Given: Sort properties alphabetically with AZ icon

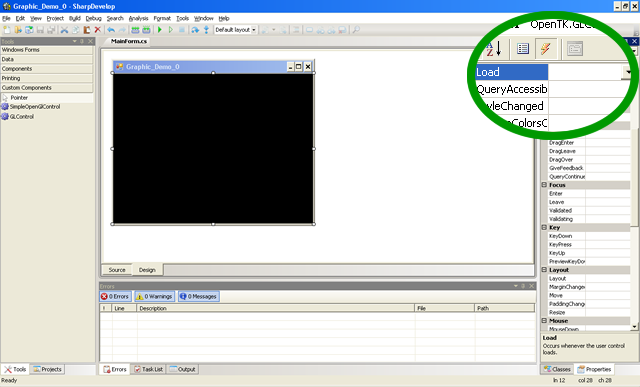Looking at the screenshot, I should click(x=493, y=49).
